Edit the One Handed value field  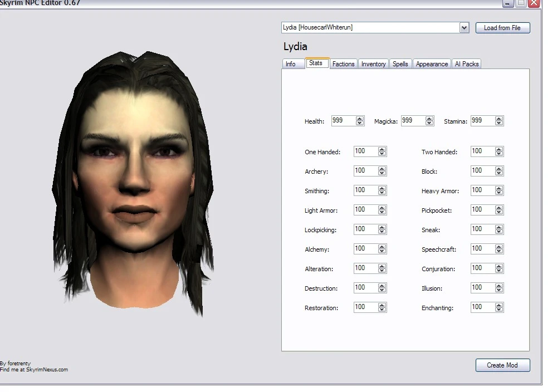pyautogui.click(x=366, y=151)
